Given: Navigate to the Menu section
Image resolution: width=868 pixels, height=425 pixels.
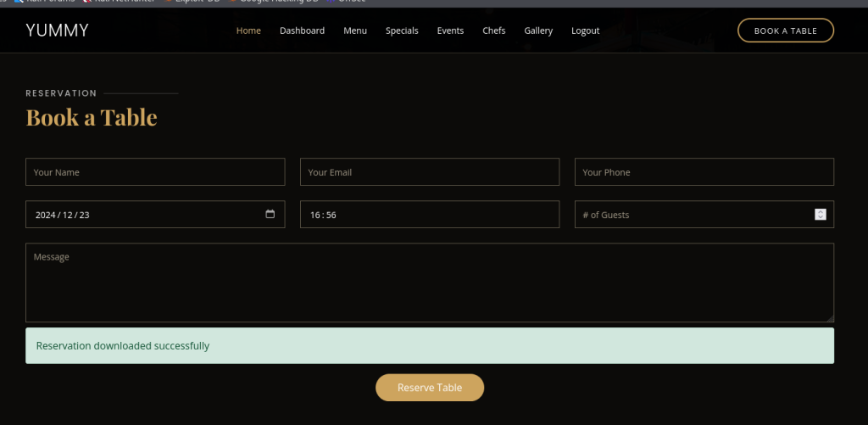Looking at the screenshot, I should [355, 31].
